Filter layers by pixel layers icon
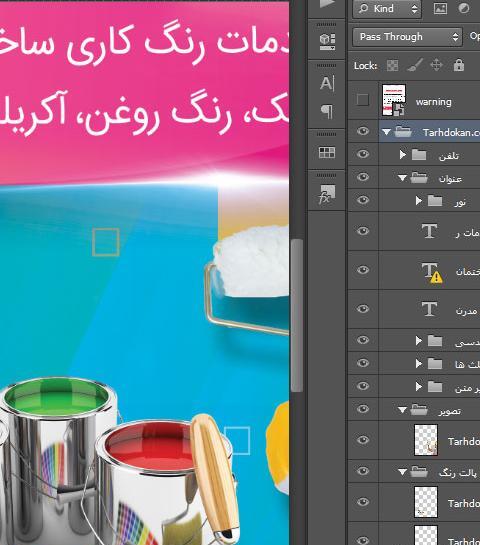Image resolution: width=480 pixels, height=545 pixels. 440,9
